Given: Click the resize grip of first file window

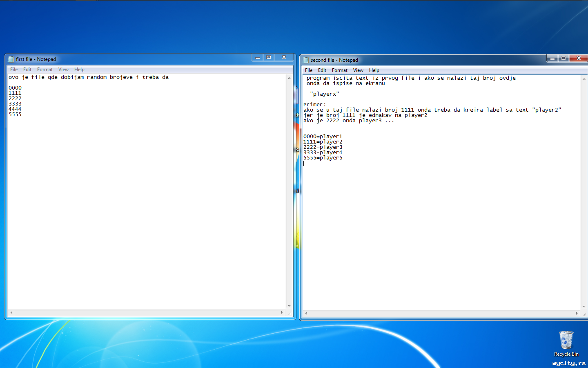Looking at the screenshot, I should pyautogui.click(x=290, y=313).
